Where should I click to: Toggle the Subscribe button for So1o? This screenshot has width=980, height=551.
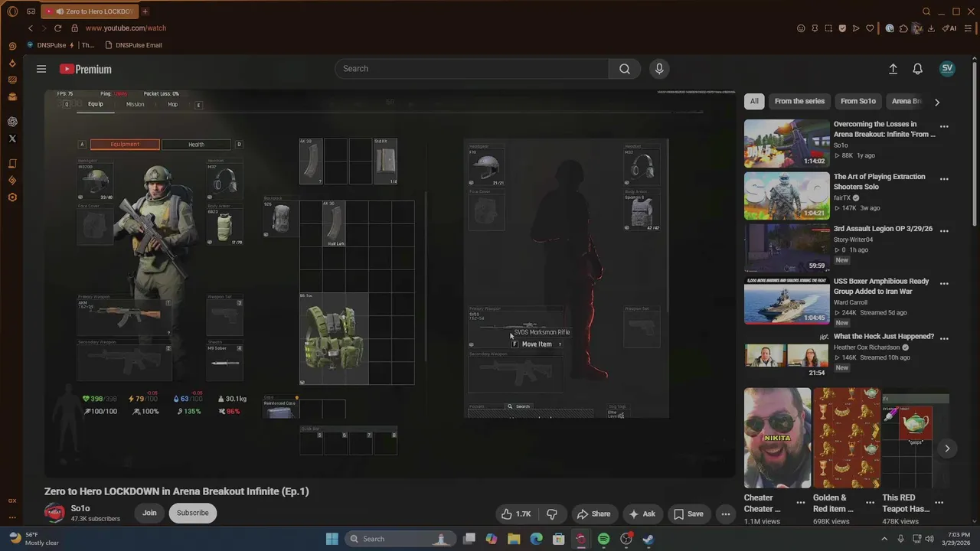click(x=193, y=513)
